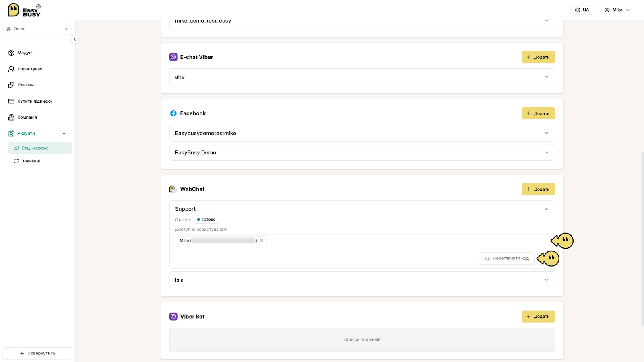Click the globe language icon

point(578,10)
